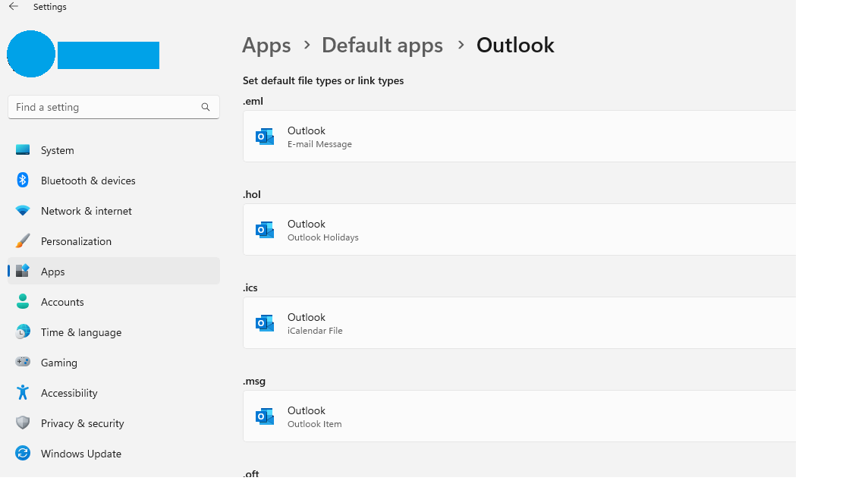
Task: Change default app for E-mail Message
Action: [519, 136]
